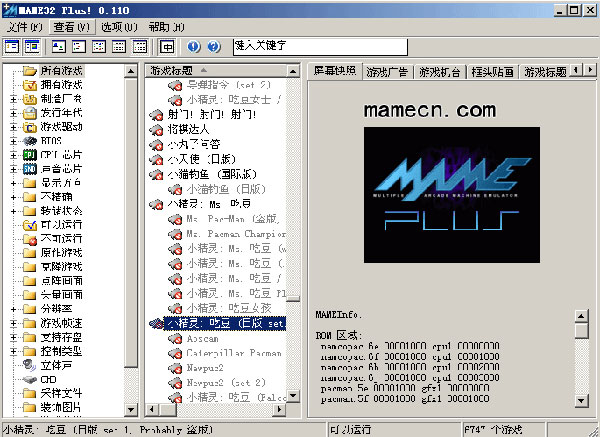Switch to the 游戏机台 tab

(x=439, y=72)
